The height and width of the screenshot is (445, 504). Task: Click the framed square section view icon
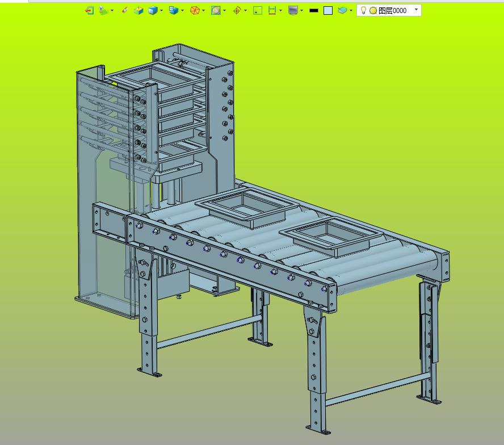(x=216, y=11)
